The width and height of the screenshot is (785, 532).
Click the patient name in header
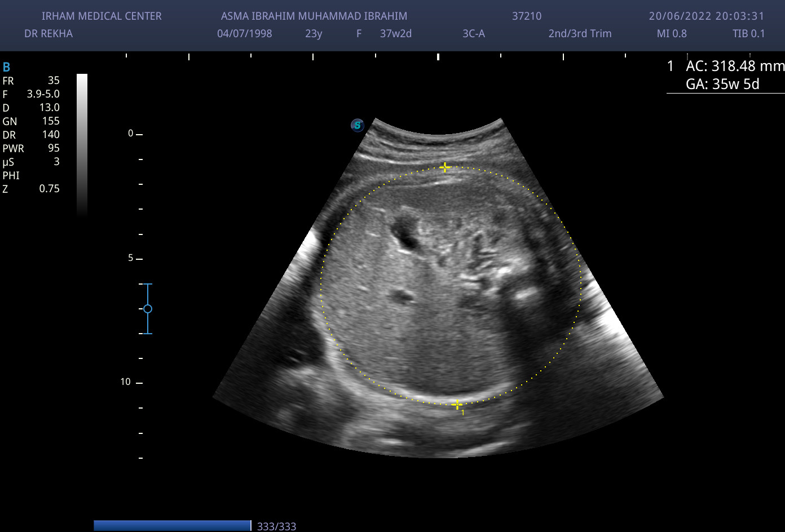click(x=314, y=16)
